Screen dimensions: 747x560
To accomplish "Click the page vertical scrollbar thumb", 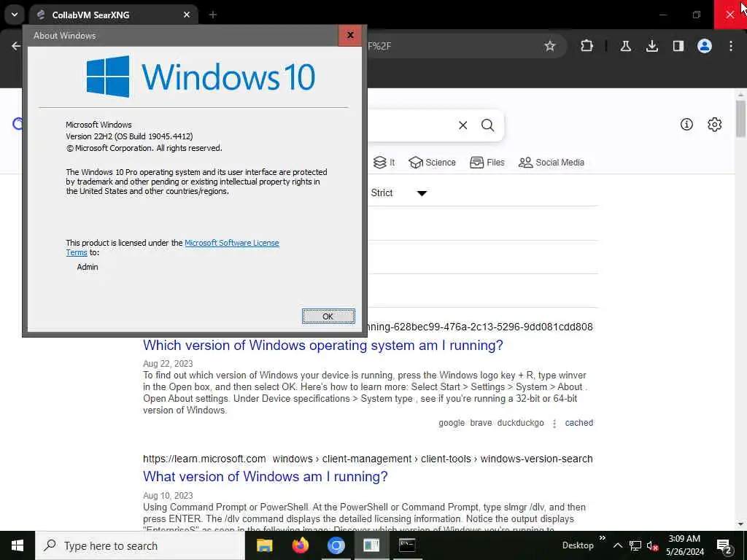I will tap(740, 118).
